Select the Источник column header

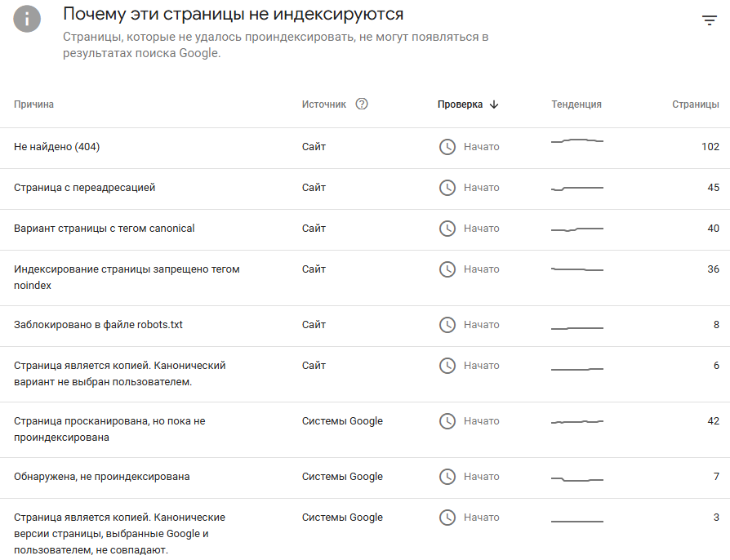coord(323,104)
